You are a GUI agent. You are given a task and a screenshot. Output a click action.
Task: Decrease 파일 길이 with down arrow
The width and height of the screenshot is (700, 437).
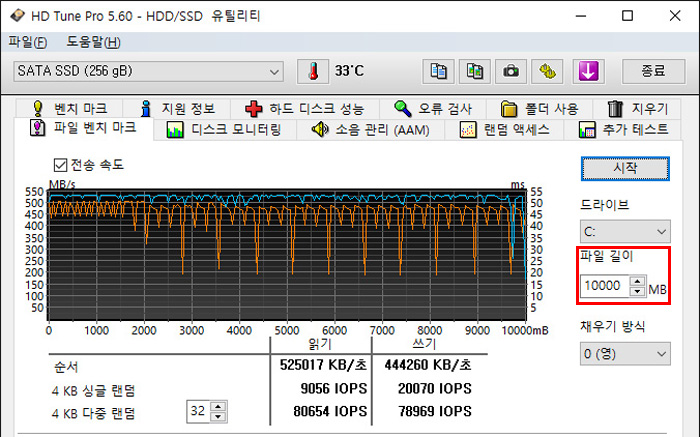click(x=638, y=291)
